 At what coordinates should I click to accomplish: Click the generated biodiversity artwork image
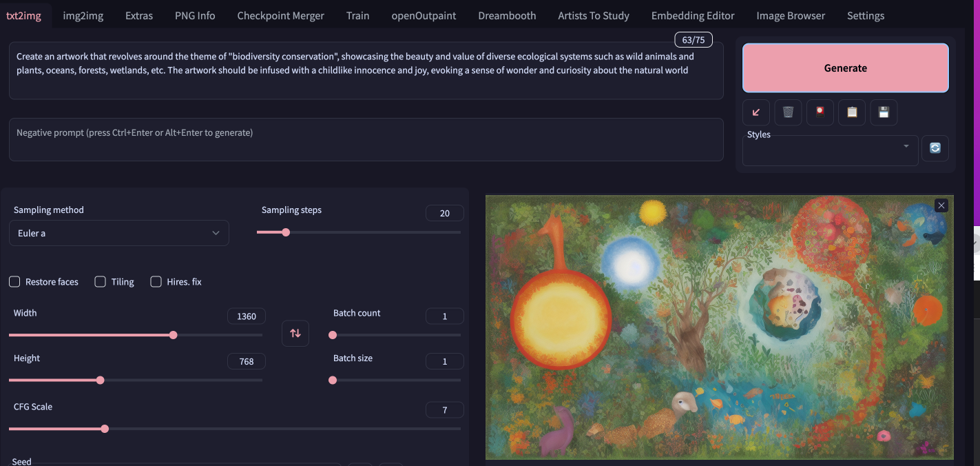point(720,327)
